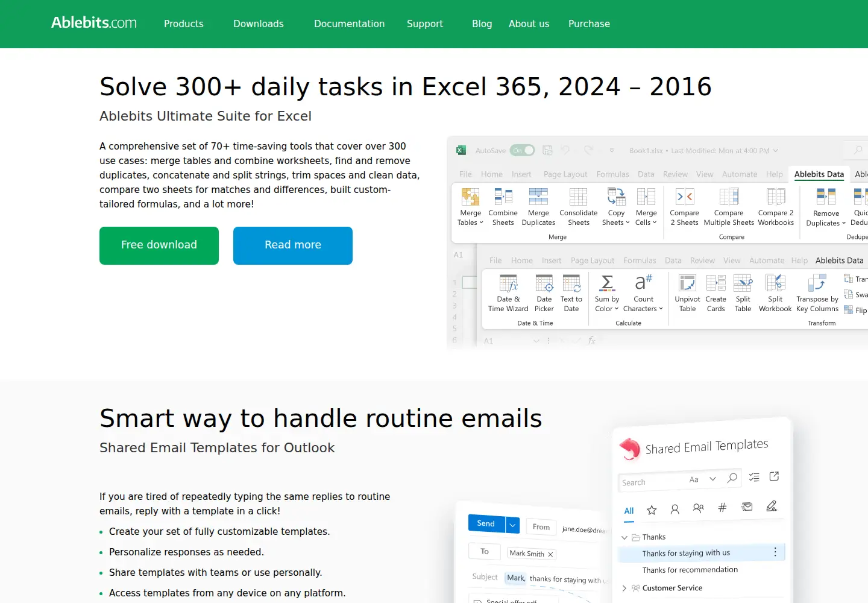Open the Date & Time Wizard

click(508, 293)
